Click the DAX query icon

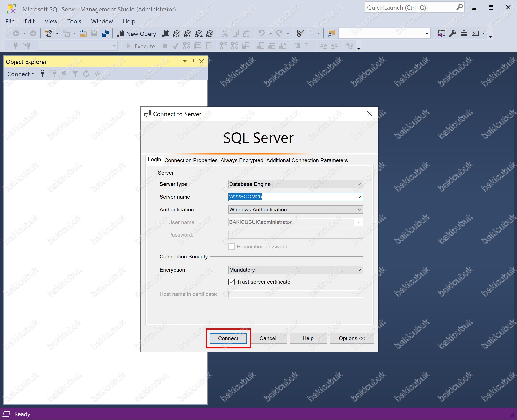point(210,34)
